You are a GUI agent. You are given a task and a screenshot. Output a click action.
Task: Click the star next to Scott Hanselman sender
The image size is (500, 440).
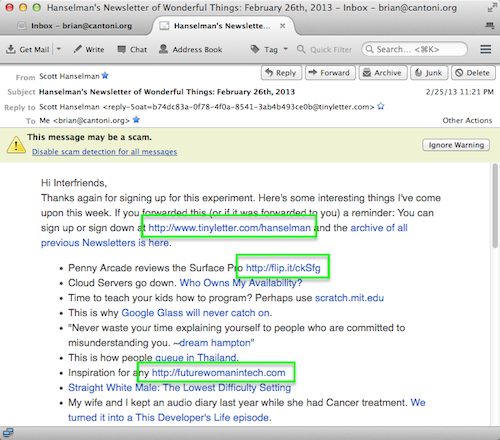[105, 76]
